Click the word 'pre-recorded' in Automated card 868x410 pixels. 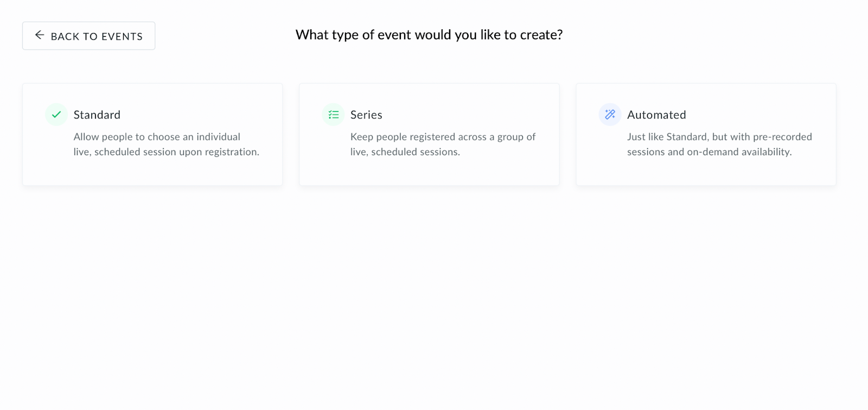pos(782,137)
